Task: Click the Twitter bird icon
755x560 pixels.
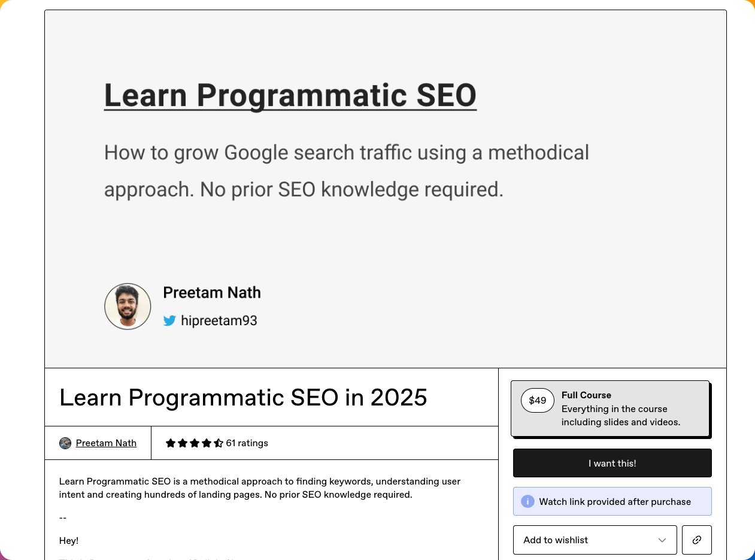Action: (x=169, y=320)
